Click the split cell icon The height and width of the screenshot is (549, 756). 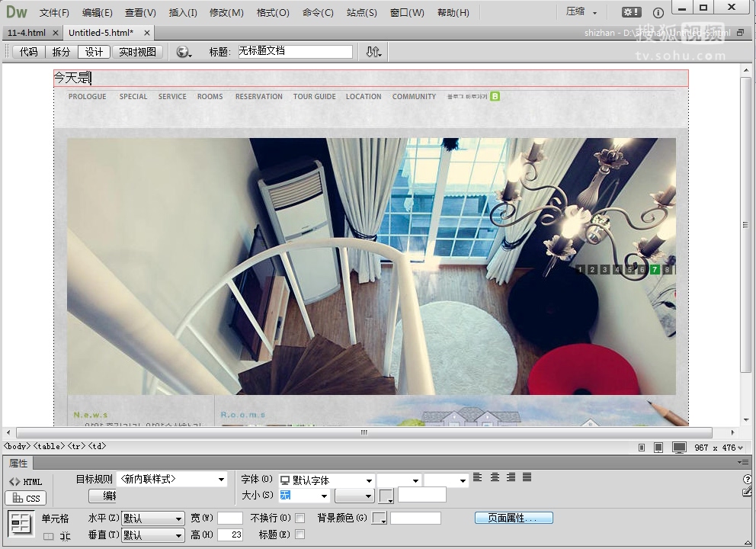coord(65,536)
